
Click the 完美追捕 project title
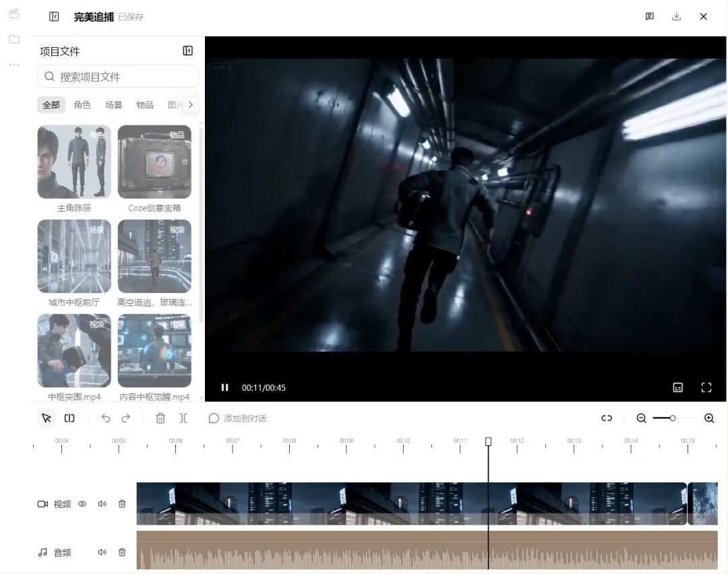(94, 17)
